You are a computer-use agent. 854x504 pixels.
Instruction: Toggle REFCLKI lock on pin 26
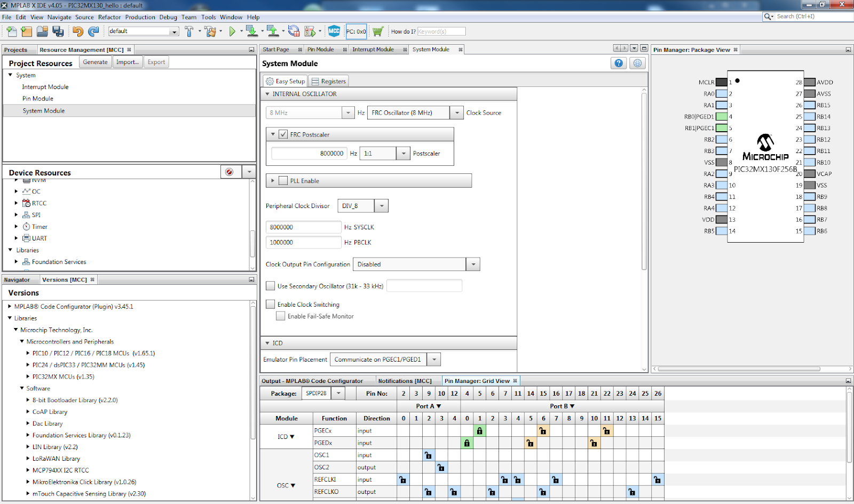click(658, 480)
